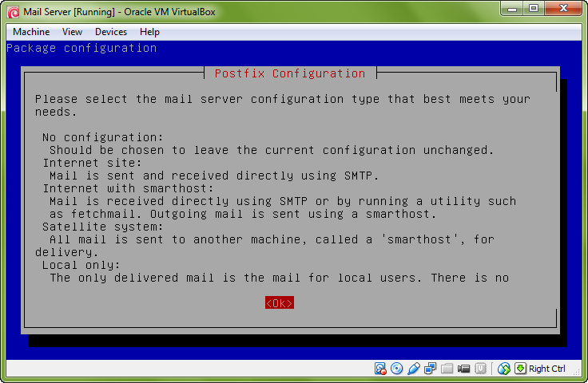588x383 pixels.
Task: Click the keyboard capture green arrow icon
Action: pyautogui.click(x=520, y=369)
